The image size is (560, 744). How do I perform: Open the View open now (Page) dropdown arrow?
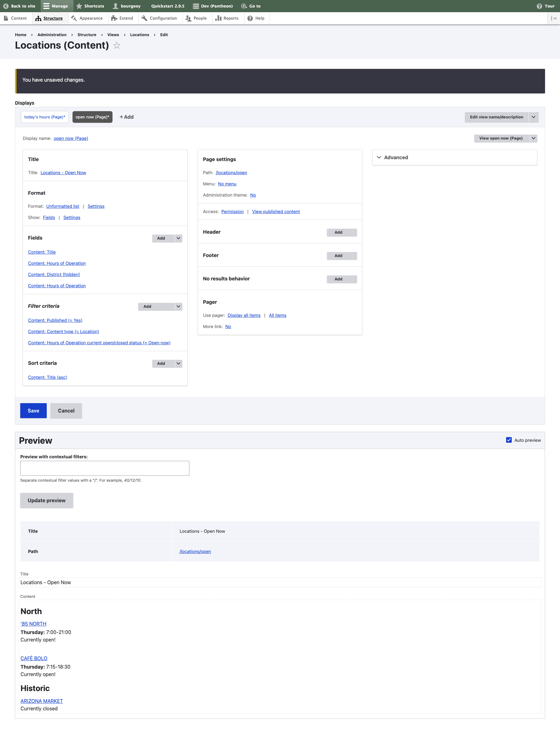click(534, 138)
